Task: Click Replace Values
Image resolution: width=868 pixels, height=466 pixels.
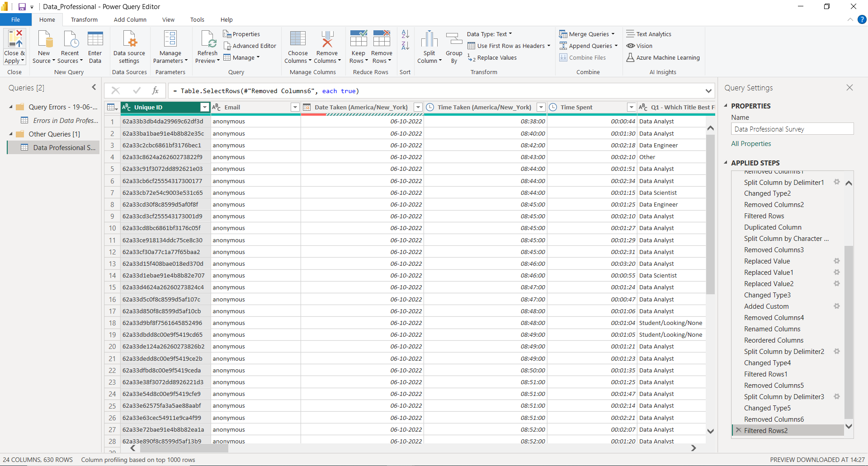Action: click(492, 58)
